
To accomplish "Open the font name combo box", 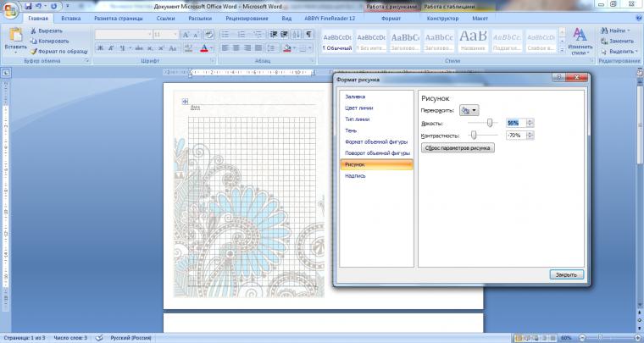I will click(124, 35).
